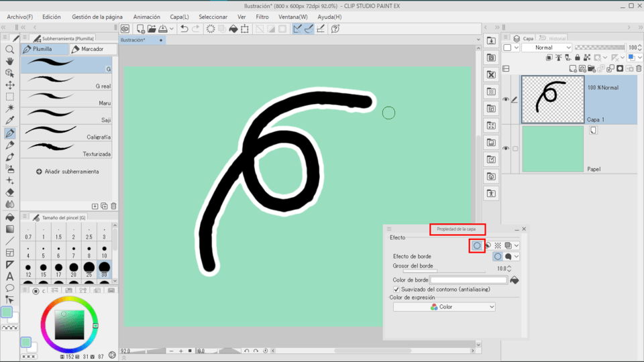
Task: Toggle the border effect button in Efecto
Action: (x=477, y=245)
